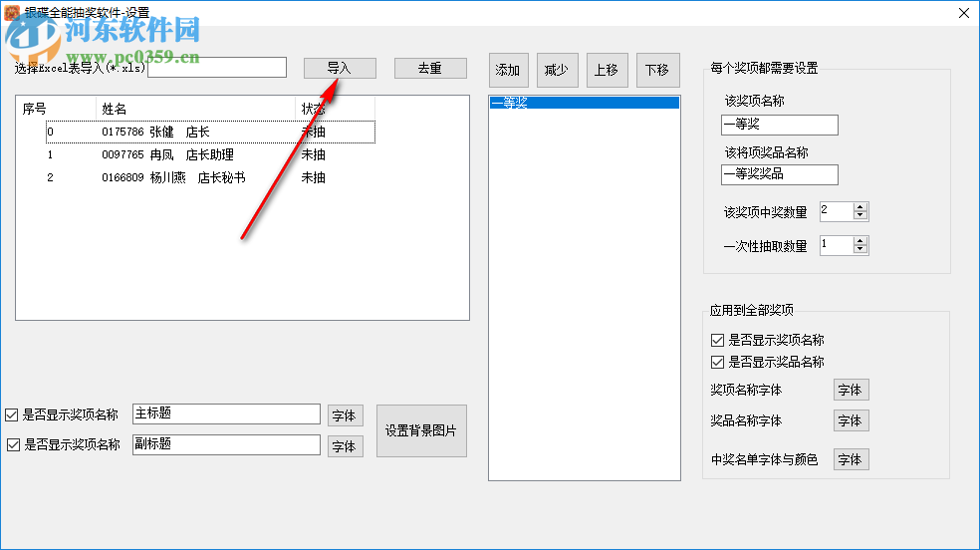Open the 设置背景图片 background image button
This screenshot has width=980, height=550.
421,430
